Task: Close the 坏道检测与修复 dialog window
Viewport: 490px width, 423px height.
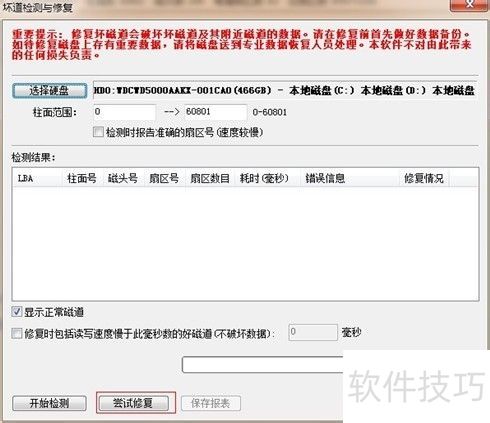Action: point(469,5)
